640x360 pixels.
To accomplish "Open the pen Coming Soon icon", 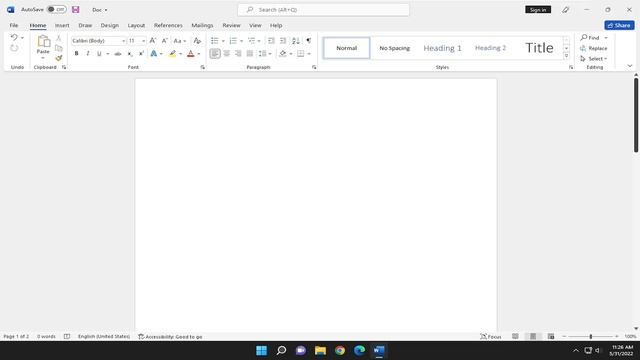I will point(565,9).
